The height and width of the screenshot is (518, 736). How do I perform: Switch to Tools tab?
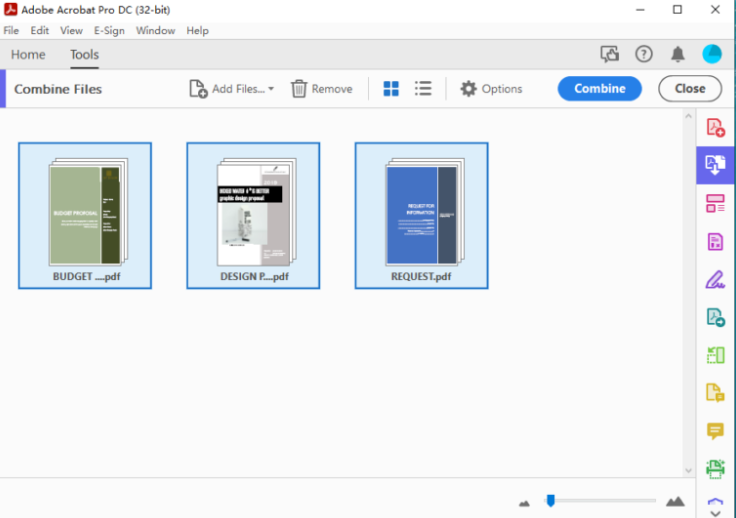point(84,54)
